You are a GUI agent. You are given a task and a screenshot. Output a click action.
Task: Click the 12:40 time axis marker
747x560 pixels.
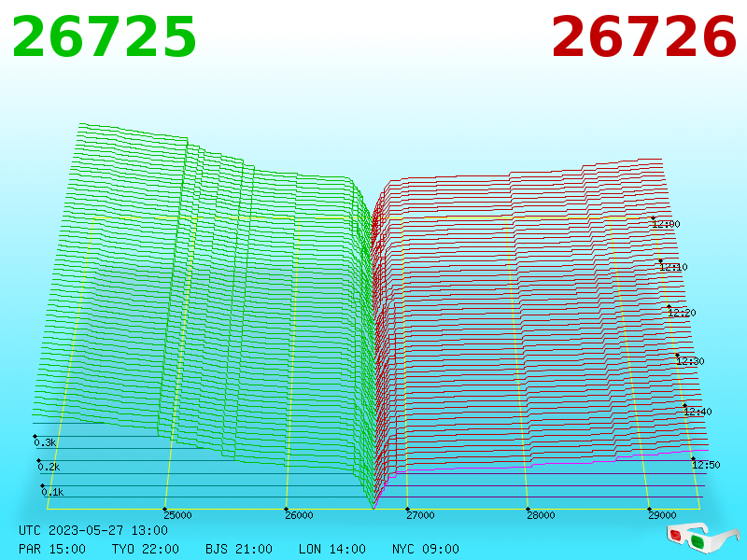(698, 412)
